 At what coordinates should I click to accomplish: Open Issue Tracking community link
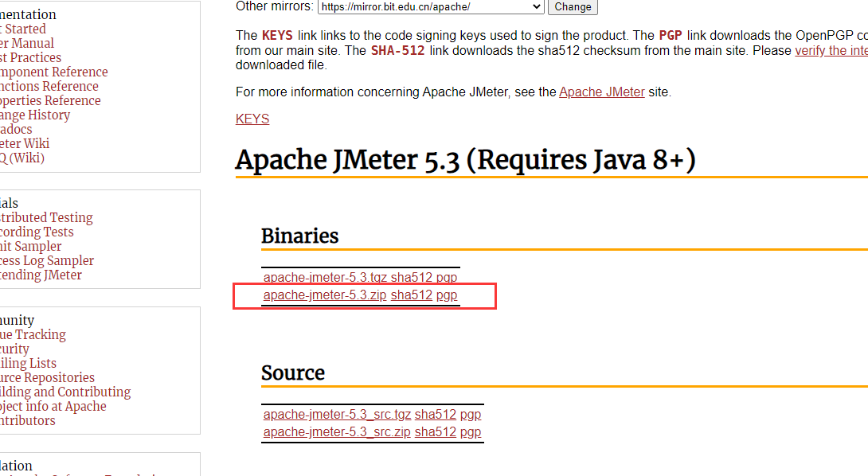pos(33,335)
